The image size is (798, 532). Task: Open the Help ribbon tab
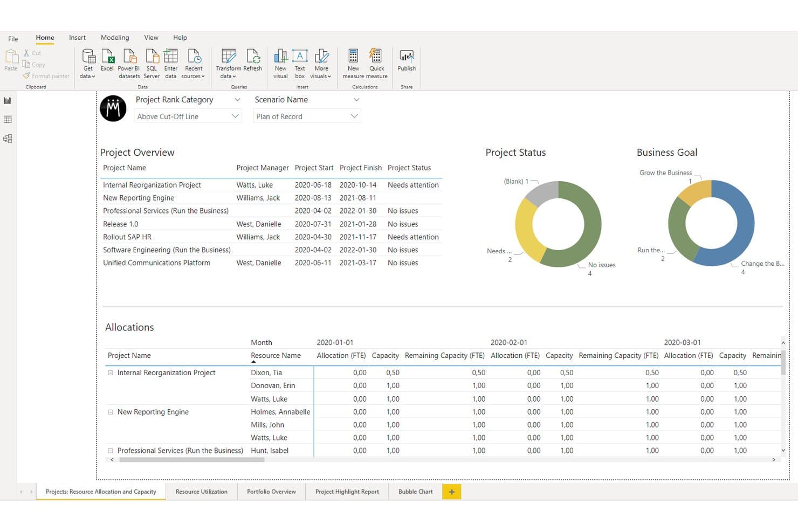[180, 38]
